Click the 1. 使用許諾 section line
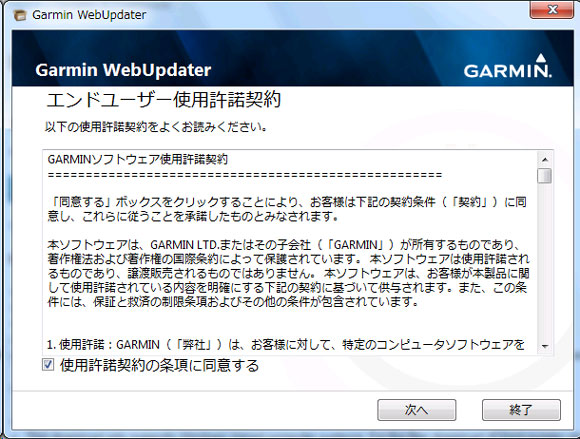Viewport: 580px width, 439px height. point(286,345)
